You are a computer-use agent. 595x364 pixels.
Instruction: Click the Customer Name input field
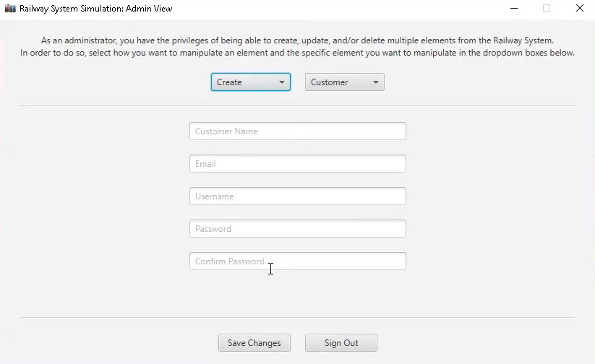(x=298, y=131)
